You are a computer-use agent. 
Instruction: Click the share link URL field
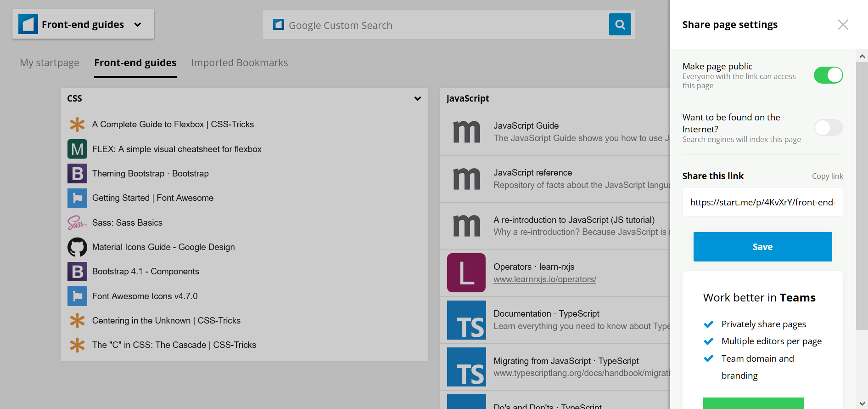point(762,202)
